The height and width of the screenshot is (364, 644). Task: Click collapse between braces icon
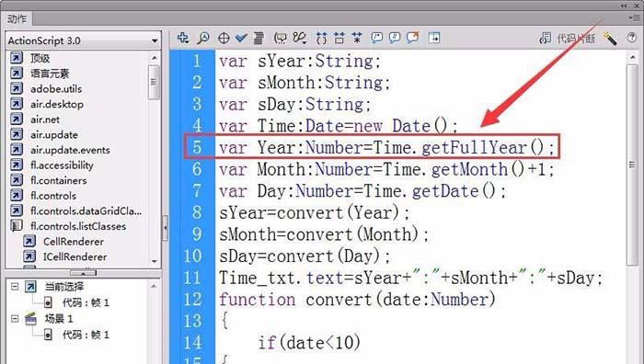click(x=322, y=39)
